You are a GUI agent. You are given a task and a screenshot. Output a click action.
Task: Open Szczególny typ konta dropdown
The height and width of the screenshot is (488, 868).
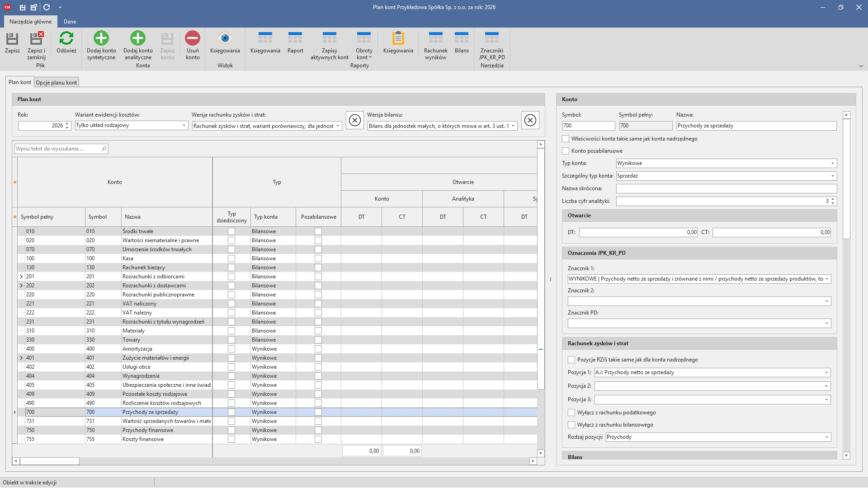[833, 176]
